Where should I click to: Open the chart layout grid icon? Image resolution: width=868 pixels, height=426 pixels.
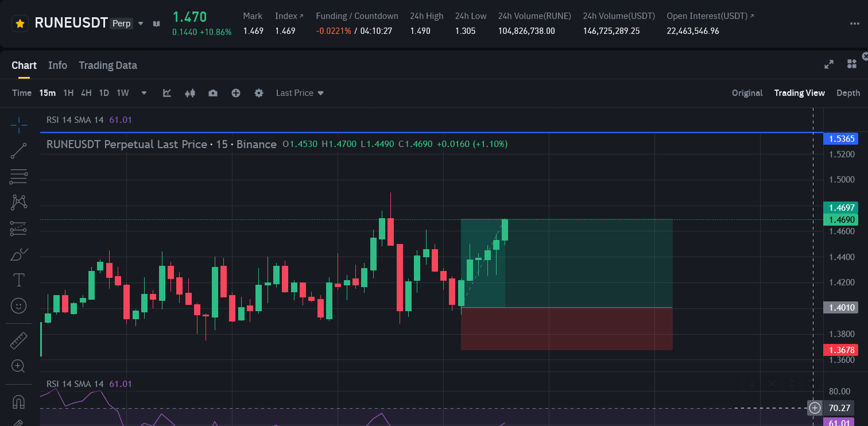(x=852, y=64)
